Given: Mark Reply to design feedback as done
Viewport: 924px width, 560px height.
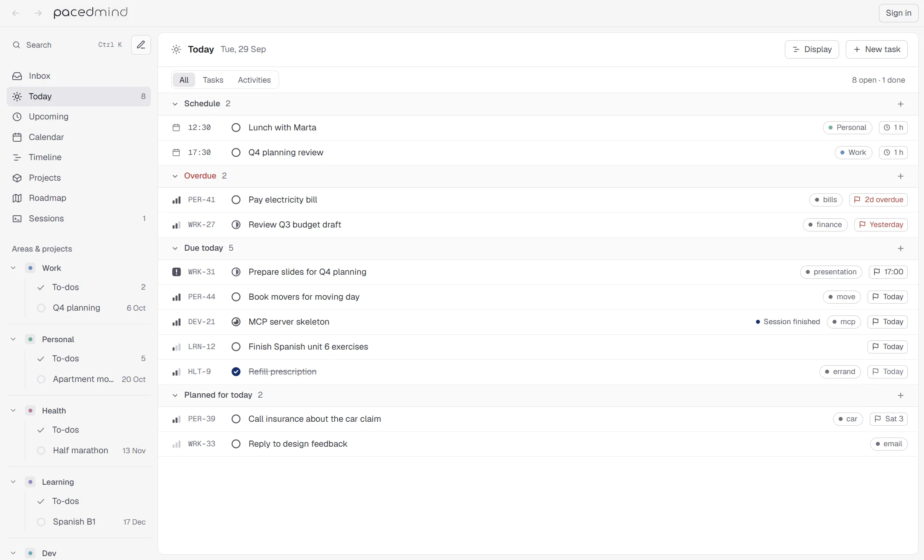Looking at the screenshot, I should 236,444.
